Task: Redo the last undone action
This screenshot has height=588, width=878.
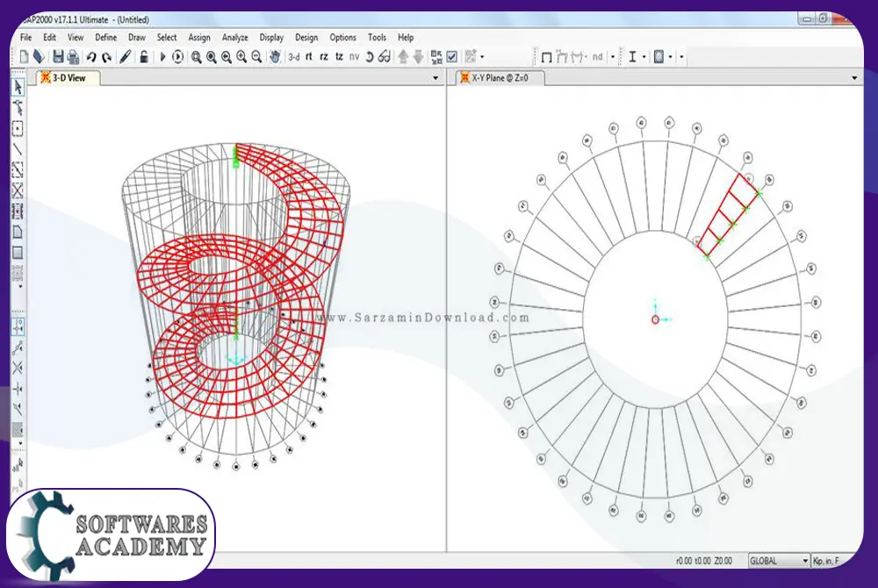Action: [106, 57]
